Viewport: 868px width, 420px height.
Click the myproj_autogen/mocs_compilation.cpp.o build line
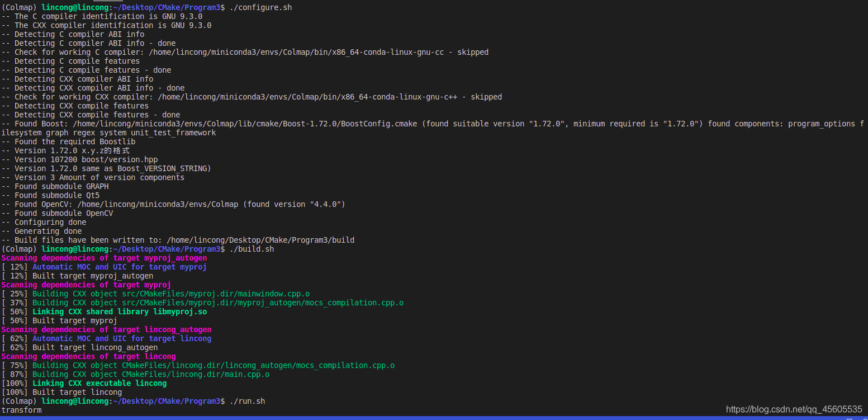[202, 303]
